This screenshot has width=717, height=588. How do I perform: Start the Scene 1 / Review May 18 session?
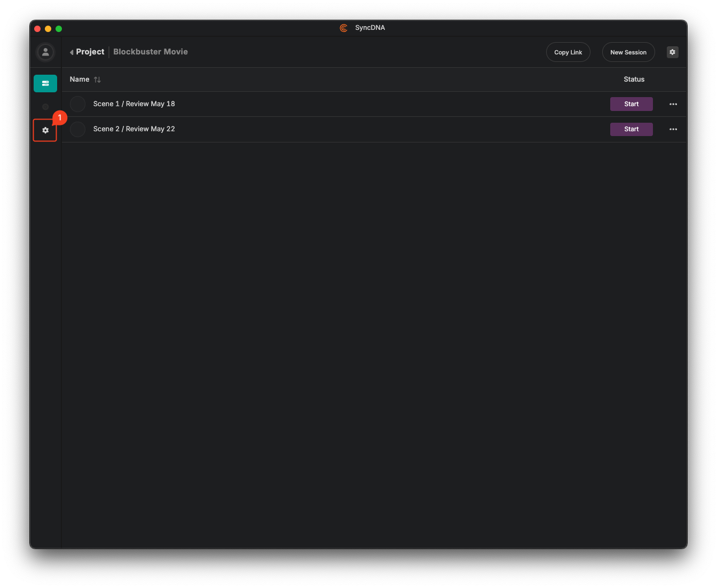[631, 104]
